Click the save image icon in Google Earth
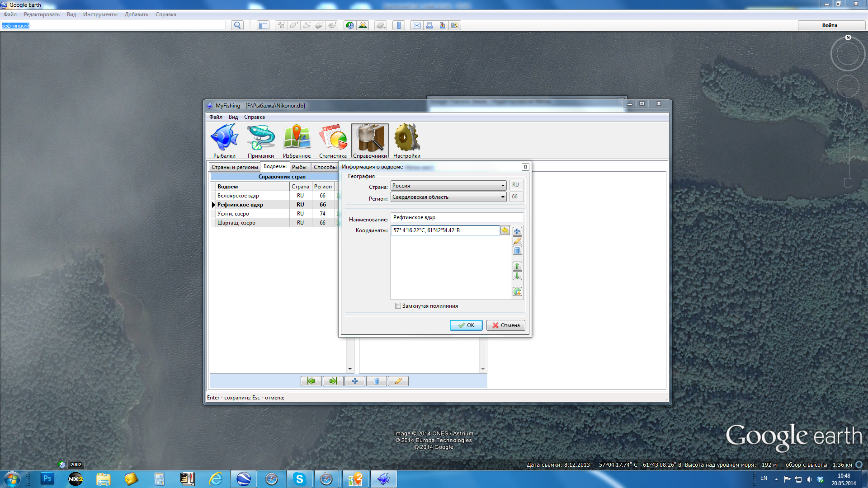The image size is (868, 488). click(442, 25)
